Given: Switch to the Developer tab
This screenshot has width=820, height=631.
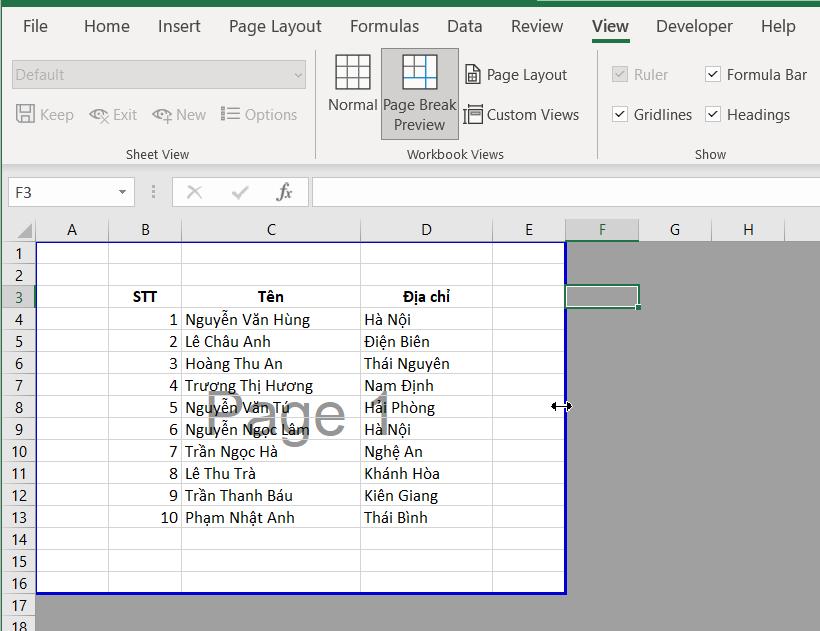Looking at the screenshot, I should coord(694,26).
